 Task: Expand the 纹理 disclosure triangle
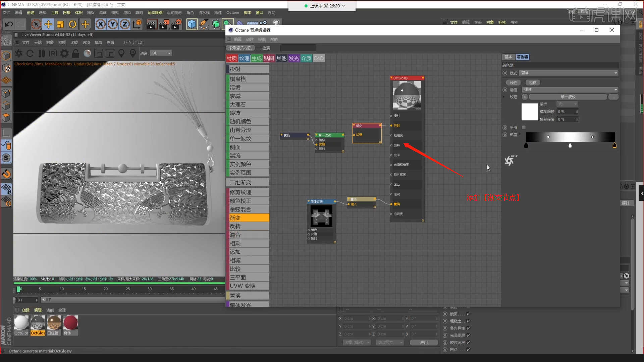pos(504,97)
